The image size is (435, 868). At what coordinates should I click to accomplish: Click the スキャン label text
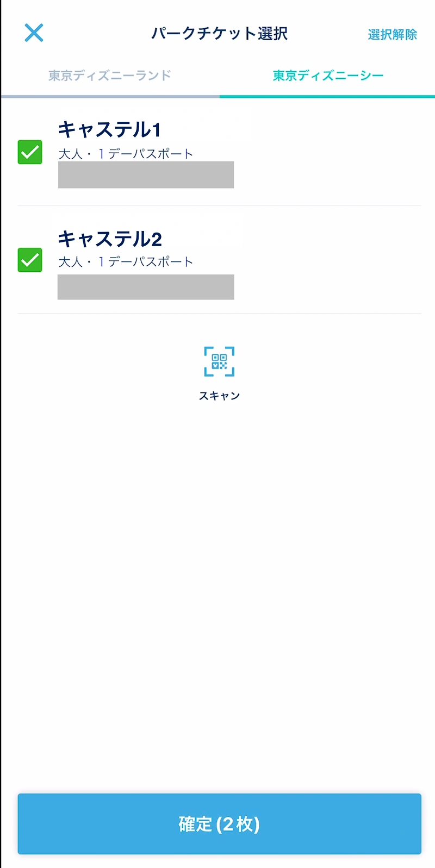click(x=219, y=396)
